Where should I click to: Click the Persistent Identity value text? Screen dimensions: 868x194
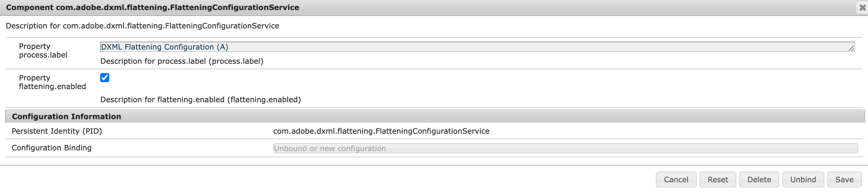coord(381,131)
